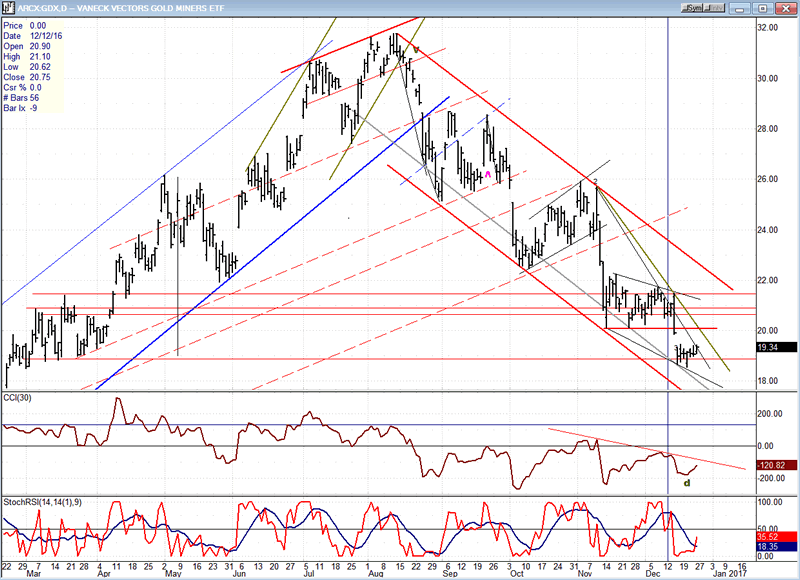
Task: Select the -120.82 CCI value tag
Action: 774,466
